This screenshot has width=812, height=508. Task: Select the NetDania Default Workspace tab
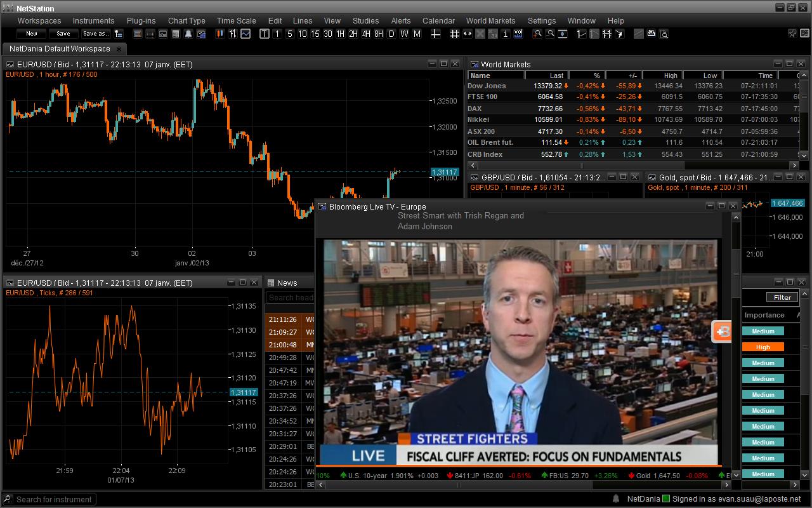tap(64, 49)
